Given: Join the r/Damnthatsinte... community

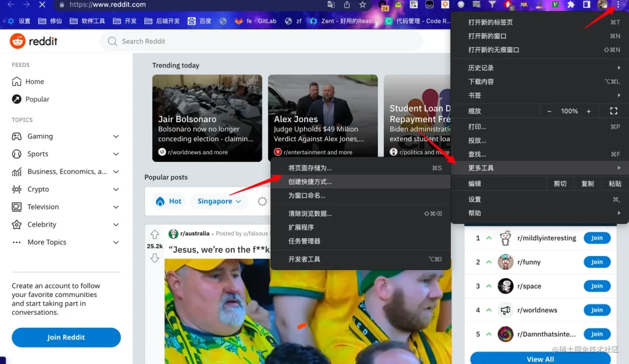Looking at the screenshot, I should [597, 335].
